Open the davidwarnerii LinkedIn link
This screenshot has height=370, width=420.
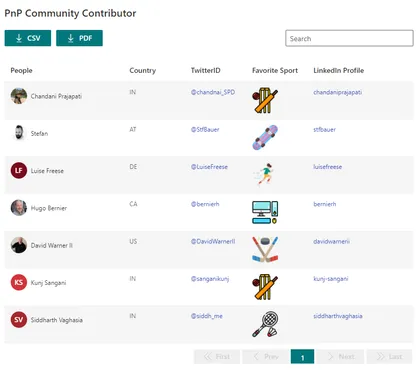click(332, 242)
